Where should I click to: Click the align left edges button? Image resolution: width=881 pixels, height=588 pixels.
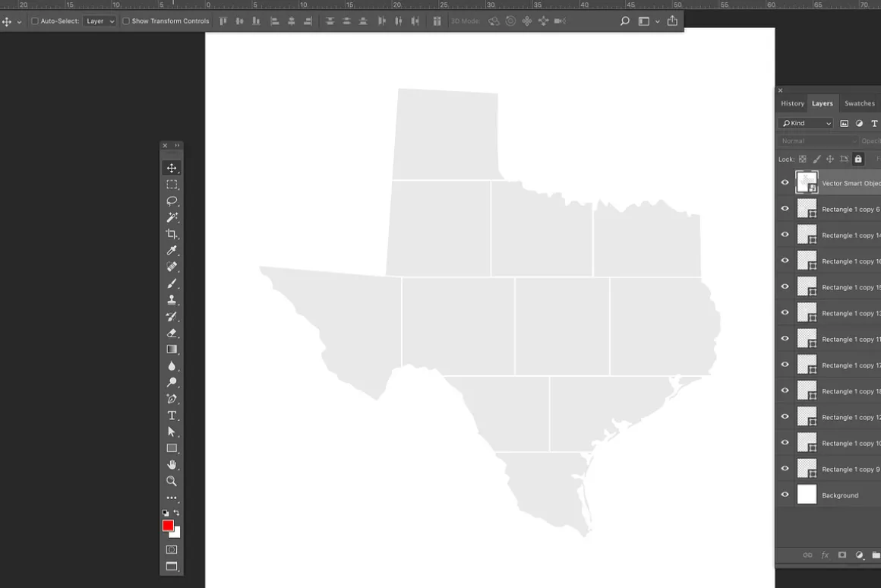click(275, 21)
